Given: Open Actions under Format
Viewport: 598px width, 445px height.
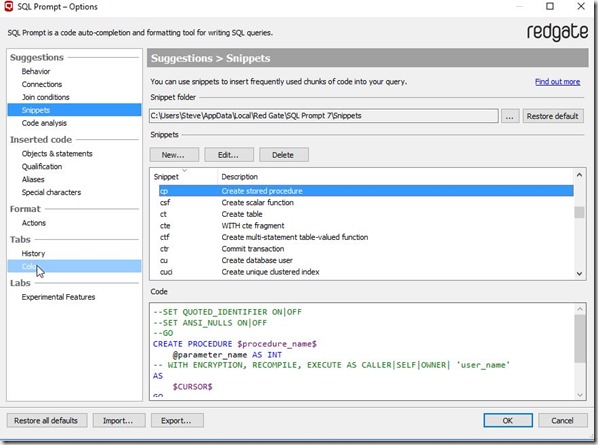Looking at the screenshot, I should point(34,223).
